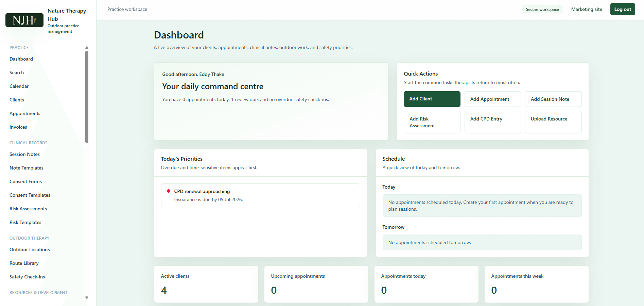Click the sidebar scrollbar thumb
Viewport: 644px width, 306px height.
(x=87, y=97)
